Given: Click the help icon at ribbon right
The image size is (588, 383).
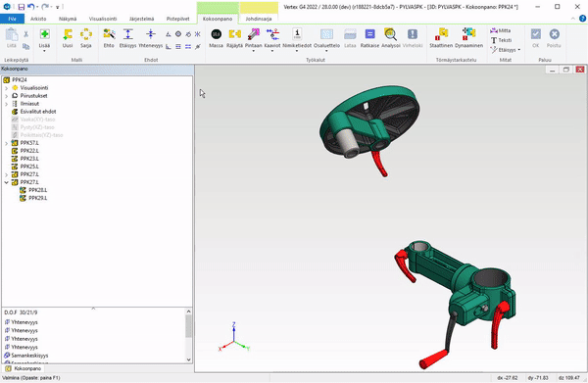Looking at the screenshot, I should [583, 19].
